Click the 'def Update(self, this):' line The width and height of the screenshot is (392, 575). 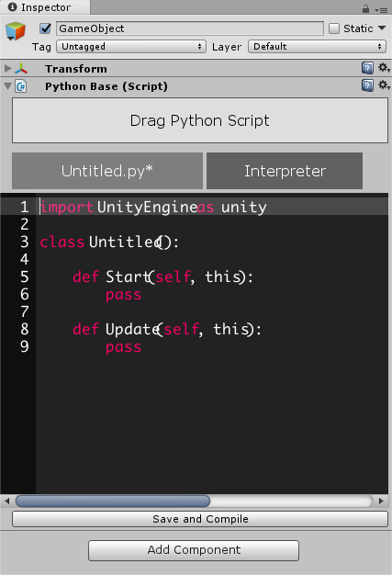tap(167, 330)
